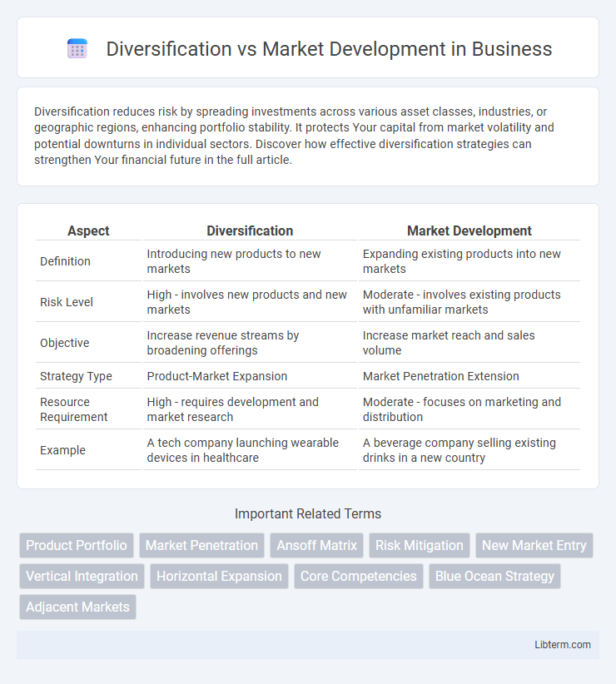The width and height of the screenshot is (616, 684).
Task: Select the Aspect column header
Action: [x=88, y=230]
